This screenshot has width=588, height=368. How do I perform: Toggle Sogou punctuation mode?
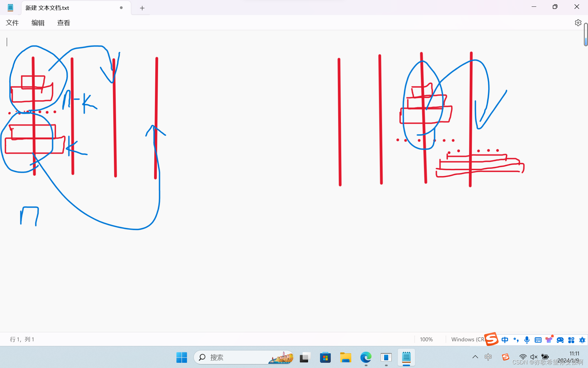tap(516, 340)
